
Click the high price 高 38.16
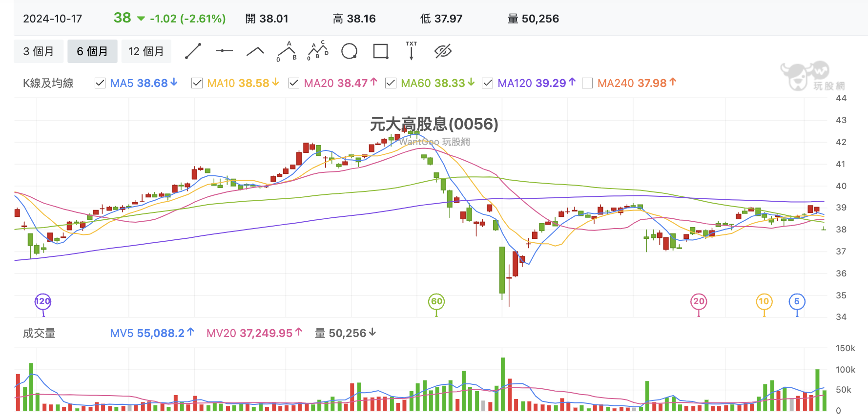pos(354,19)
